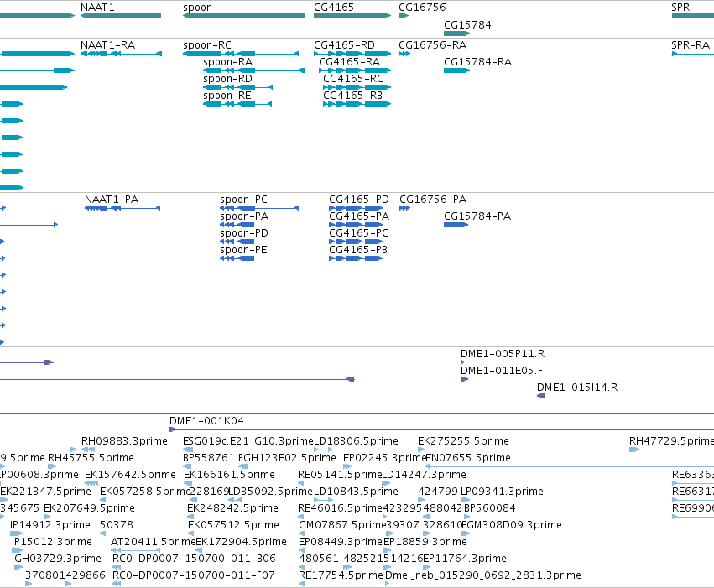714x588 pixels.
Task: Click the spoon-PE protein label
Action: pos(243,250)
